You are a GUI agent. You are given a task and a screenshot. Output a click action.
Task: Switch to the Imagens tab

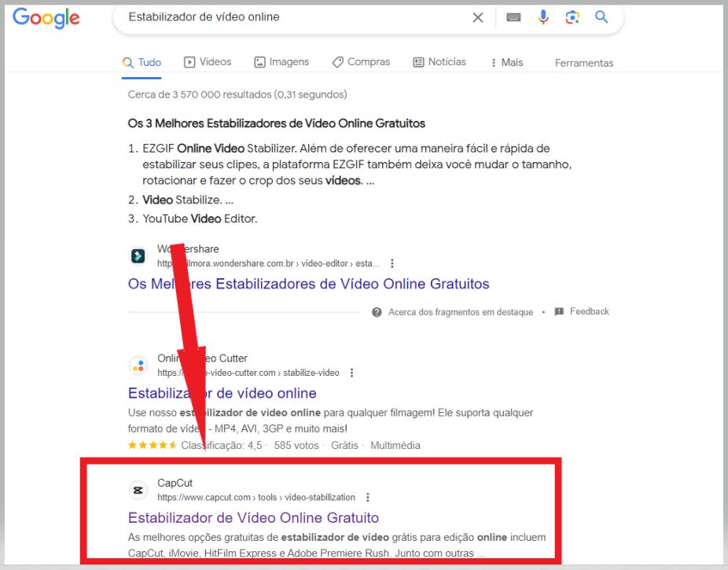(x=281, y=62)
